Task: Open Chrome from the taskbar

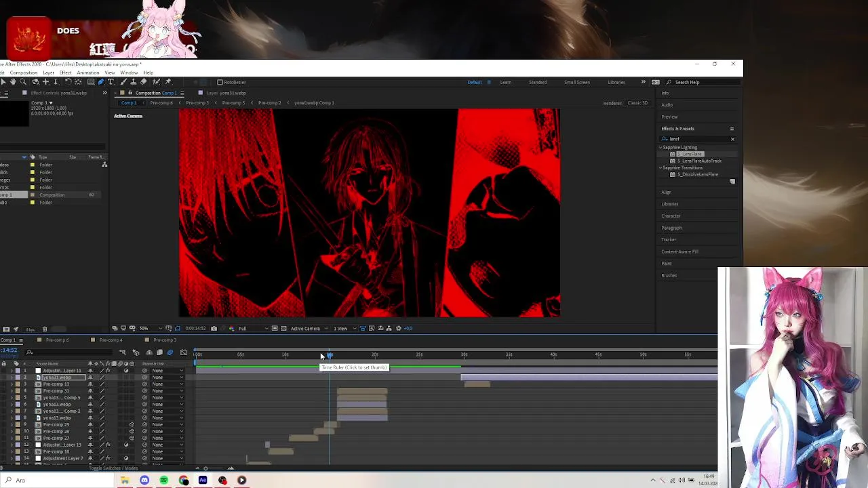Action: coord(184,480)
